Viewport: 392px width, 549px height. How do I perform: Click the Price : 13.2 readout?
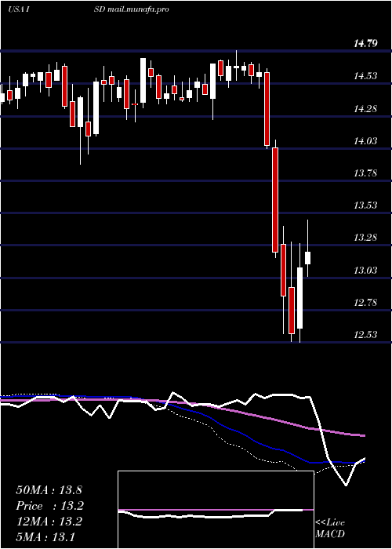(x=50, y=506)
